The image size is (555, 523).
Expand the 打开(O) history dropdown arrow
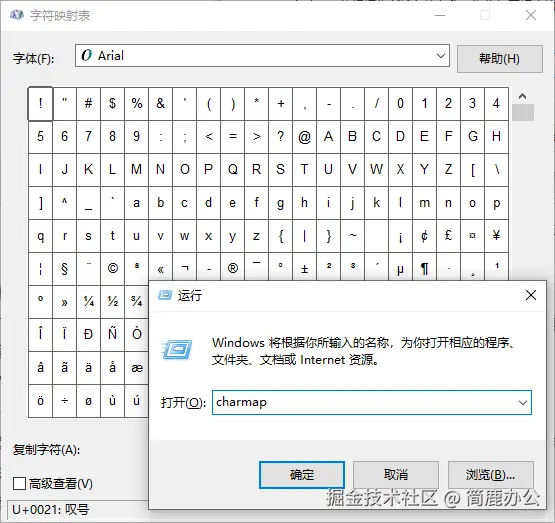tap(523, 403)
